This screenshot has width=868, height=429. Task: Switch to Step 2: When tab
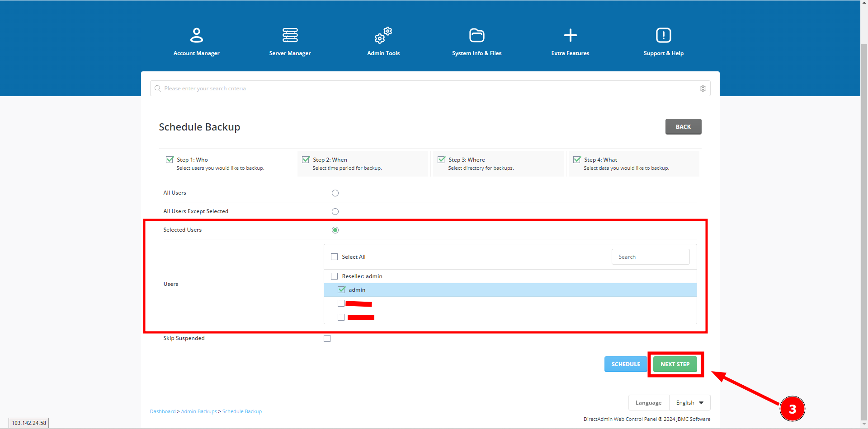pos(362,163)
